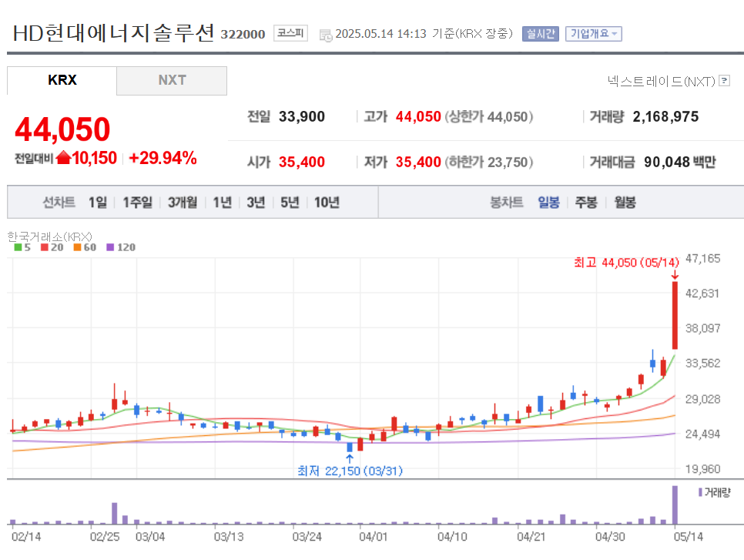744x560 pixels.
Task: Click the 코스피 market label
Action: pyautogui.click(x=290, y=33)
